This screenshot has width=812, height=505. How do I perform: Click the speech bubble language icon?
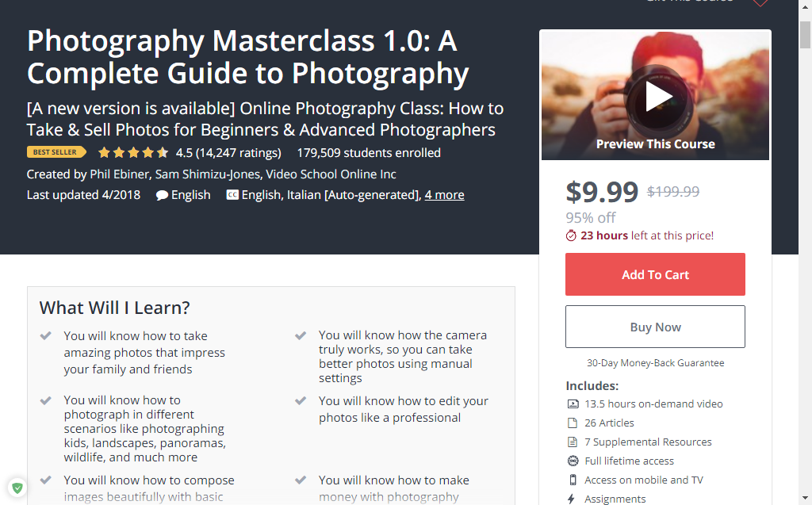(162, 195)
